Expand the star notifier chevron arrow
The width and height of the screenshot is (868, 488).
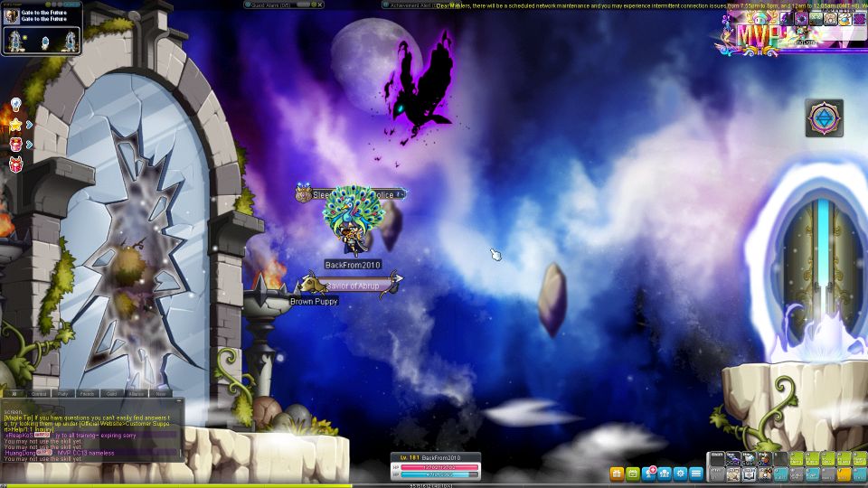pyautogui.click(x=29, y=125)
